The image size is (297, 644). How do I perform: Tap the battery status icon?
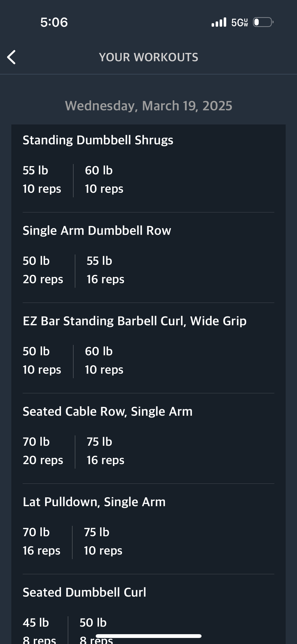[x=263, y=22]
